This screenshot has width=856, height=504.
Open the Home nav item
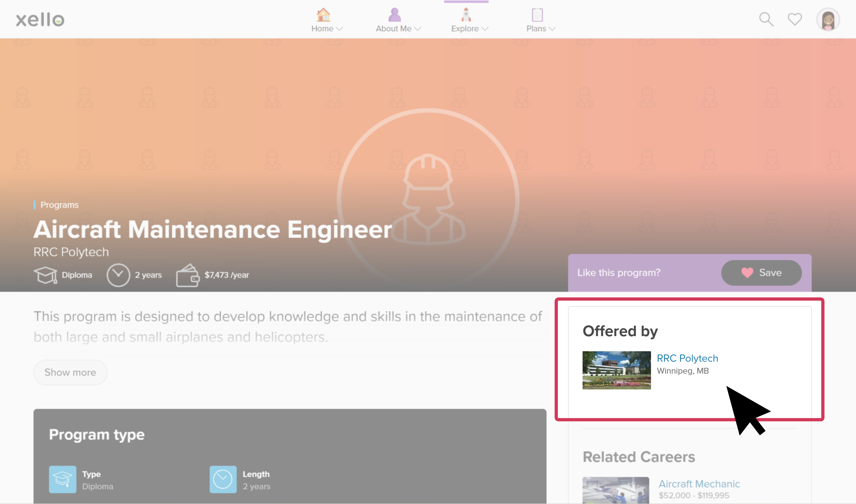tap(327, 20)
